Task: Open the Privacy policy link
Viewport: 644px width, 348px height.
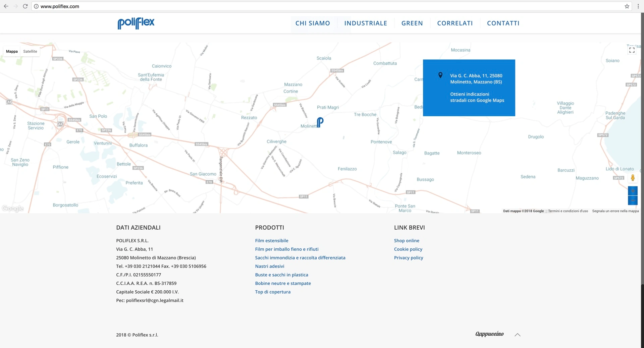Action: [409, 258]
